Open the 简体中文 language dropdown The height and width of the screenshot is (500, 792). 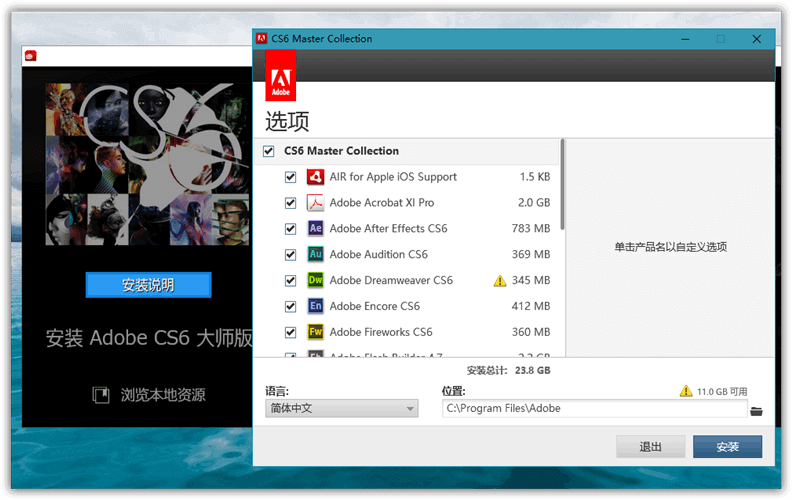pos(342,408)
